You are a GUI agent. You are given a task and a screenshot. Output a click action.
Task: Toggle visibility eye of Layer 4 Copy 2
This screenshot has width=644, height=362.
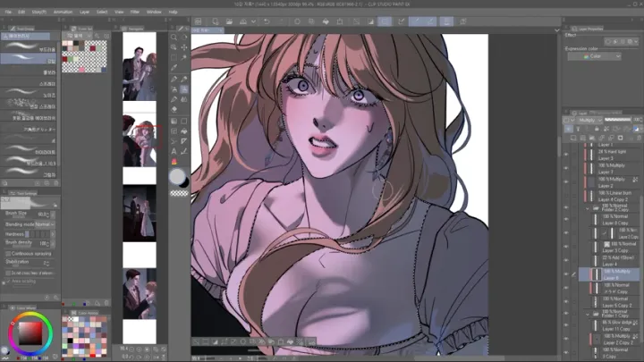click(566, 196)
